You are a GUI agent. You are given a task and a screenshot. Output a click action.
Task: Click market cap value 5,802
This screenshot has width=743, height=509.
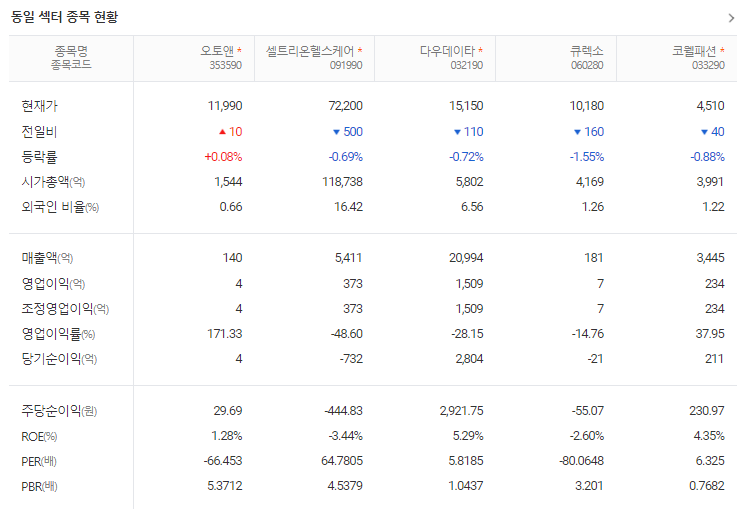point(470,182)
